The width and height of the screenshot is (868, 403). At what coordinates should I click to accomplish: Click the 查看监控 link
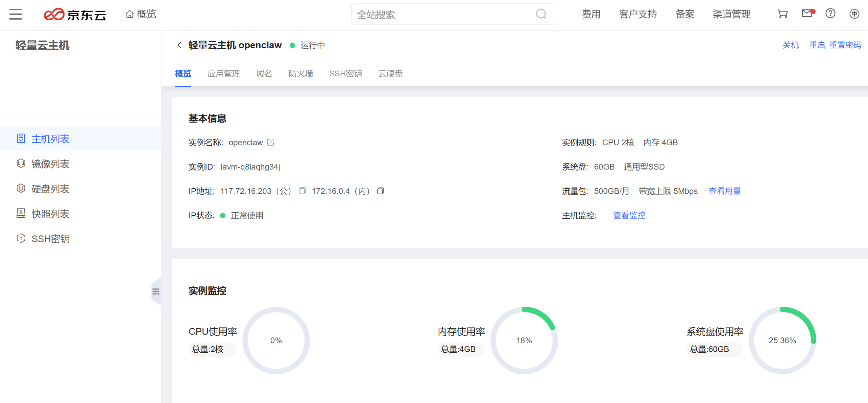point(629,216)
